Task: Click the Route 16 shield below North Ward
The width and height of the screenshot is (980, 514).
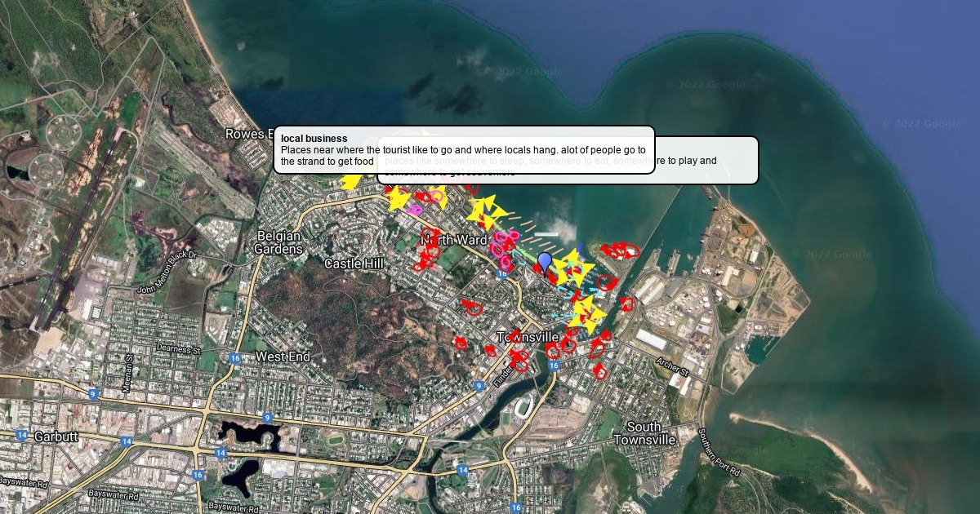Action: pos(502,275)
